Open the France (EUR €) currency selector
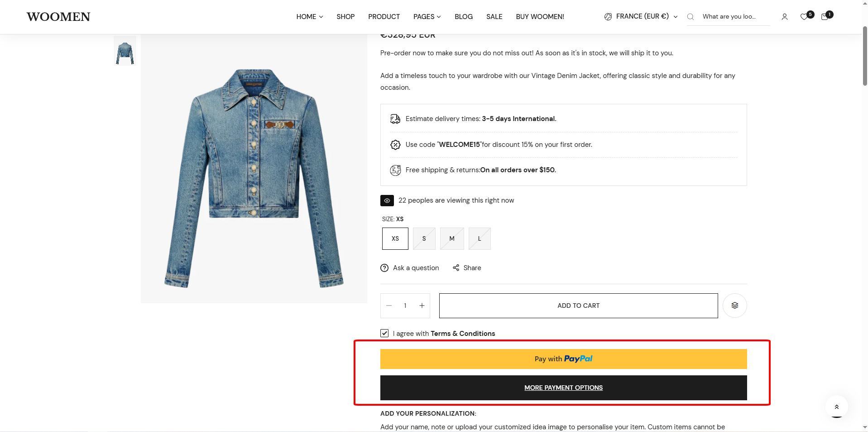868x432 pixels. [x=641, y=16]
